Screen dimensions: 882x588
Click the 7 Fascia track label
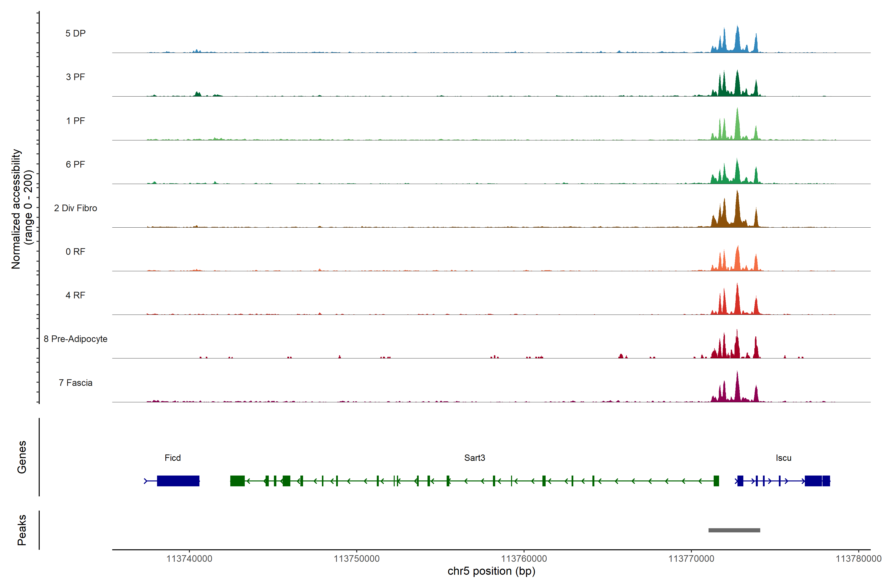(x=75, y=383)
